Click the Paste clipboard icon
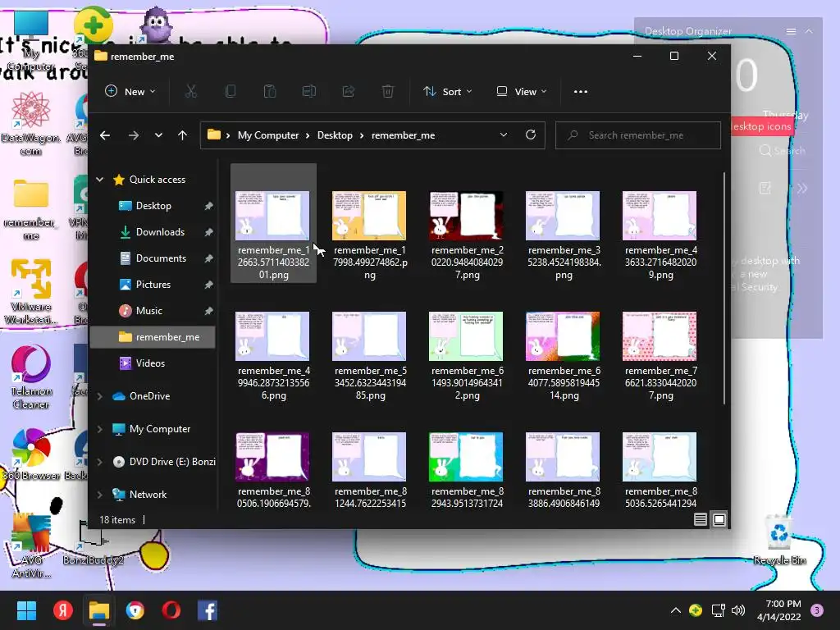 coord(270,92)
